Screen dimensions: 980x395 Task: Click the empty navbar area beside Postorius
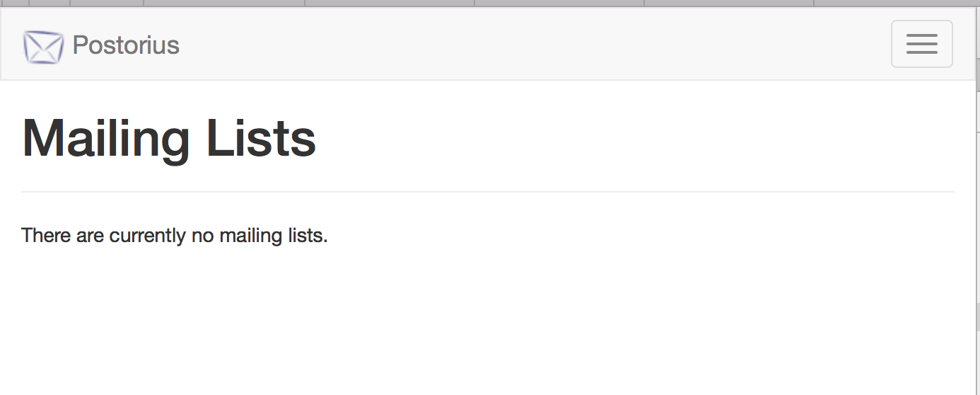530,44
